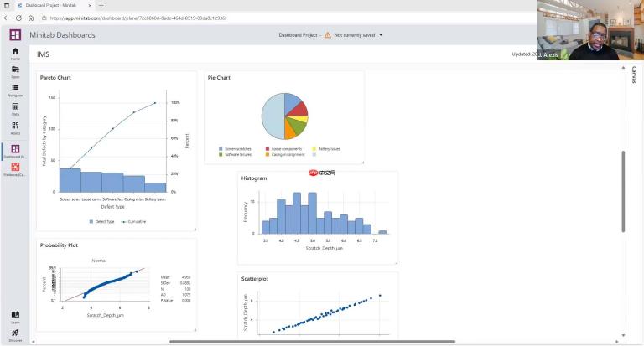Click the browser home icon
The image size is (644, 346).
[31, 18]
